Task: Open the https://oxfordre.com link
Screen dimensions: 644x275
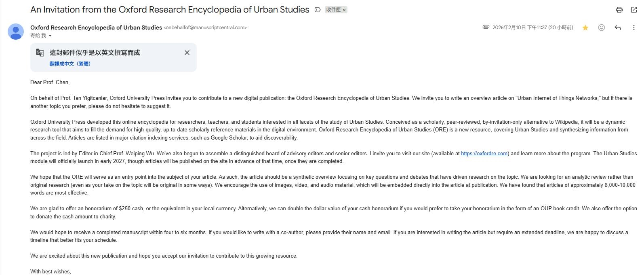Action: pyautogui.click(x=484, y=154)
